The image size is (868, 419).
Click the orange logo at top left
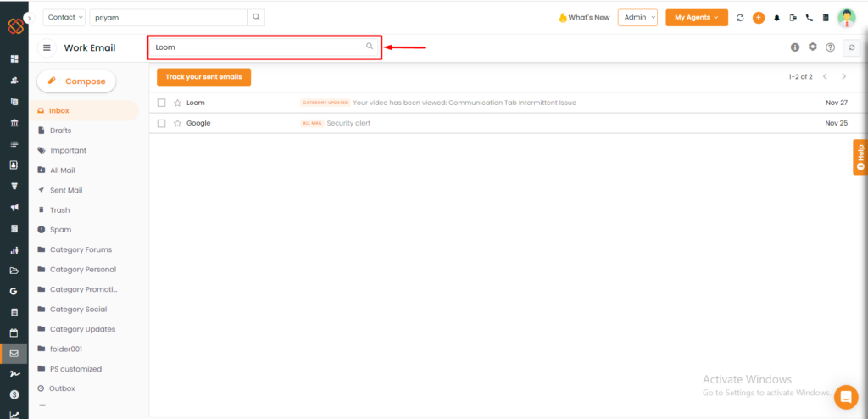pos(15,26)
